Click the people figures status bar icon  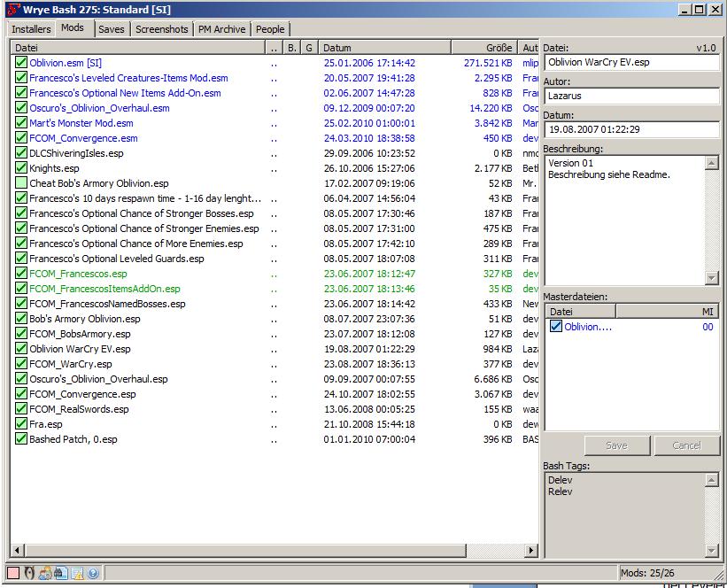(45, 573)
